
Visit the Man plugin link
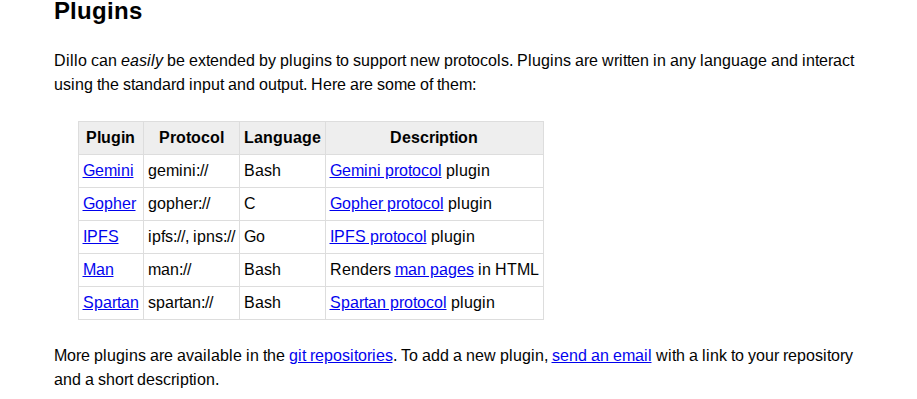click(x=98, y=269)
